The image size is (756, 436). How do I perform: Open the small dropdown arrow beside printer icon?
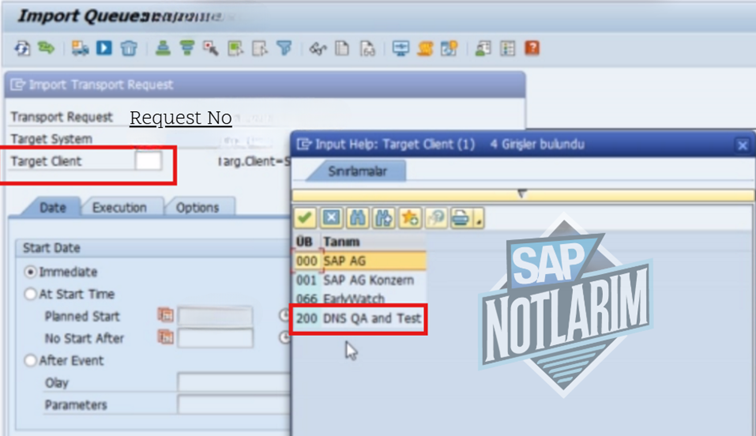click(x=479, y=219)
